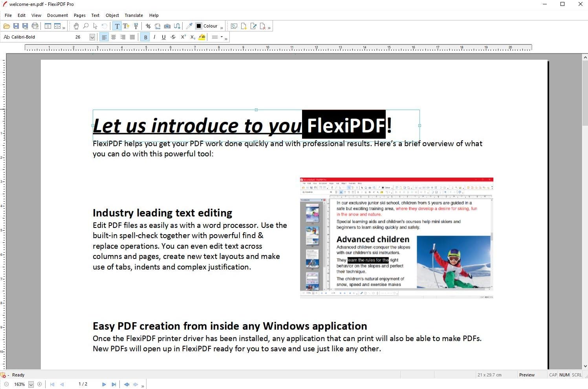Image resolution: width=588 pixels, height=389 pixels.
Task: Pick the Add Text tool with plus
Action: (x=126, y=26)
